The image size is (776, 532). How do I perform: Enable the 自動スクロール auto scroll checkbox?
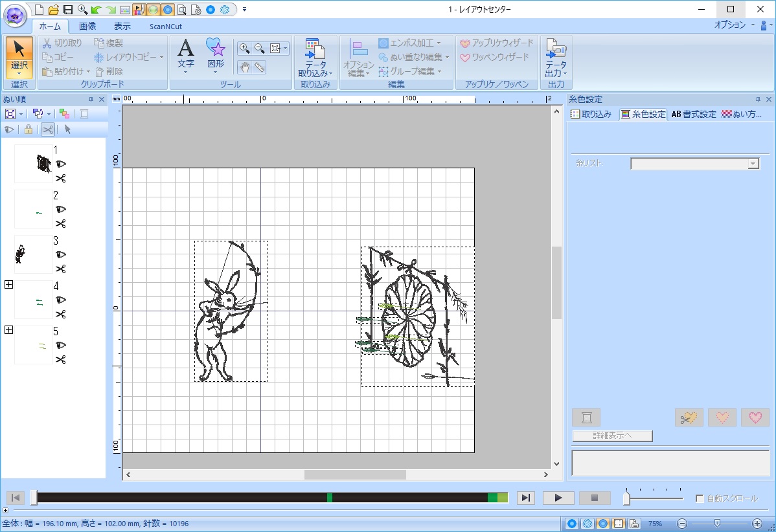(700, 498)
